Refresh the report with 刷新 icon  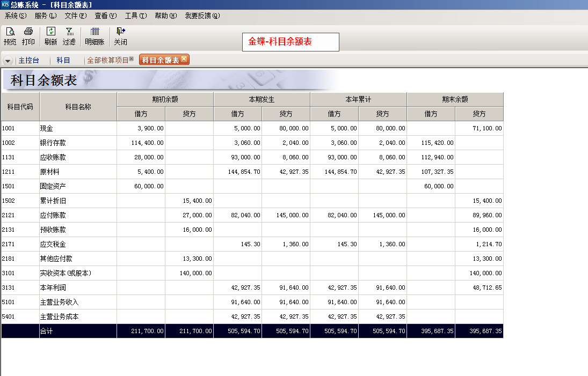(51, 32)
